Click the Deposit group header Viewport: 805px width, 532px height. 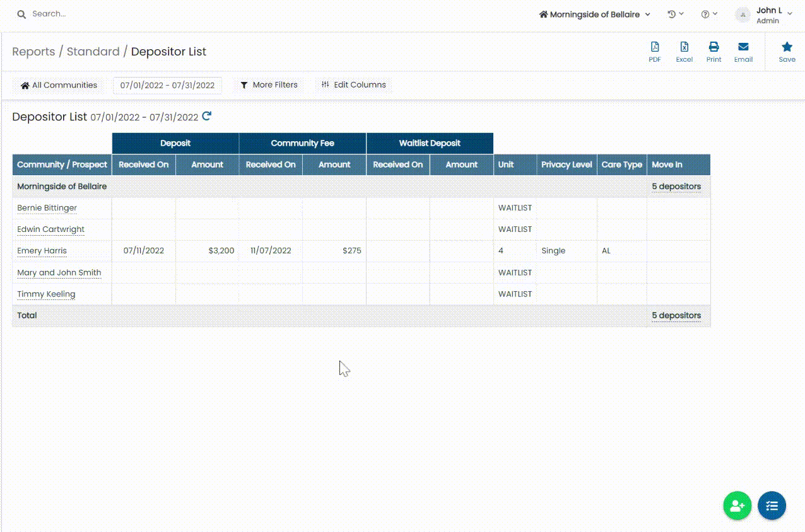(175, 143)
